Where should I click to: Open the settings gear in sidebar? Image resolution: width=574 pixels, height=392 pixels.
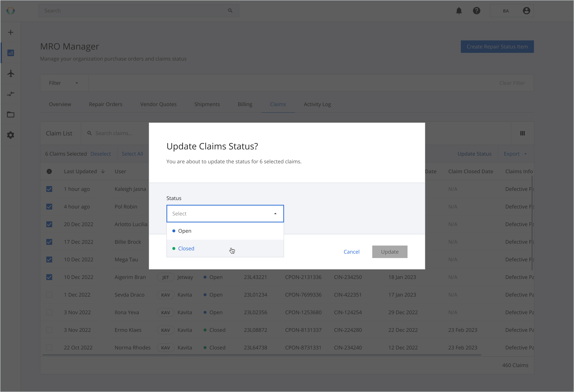point(11,135)
